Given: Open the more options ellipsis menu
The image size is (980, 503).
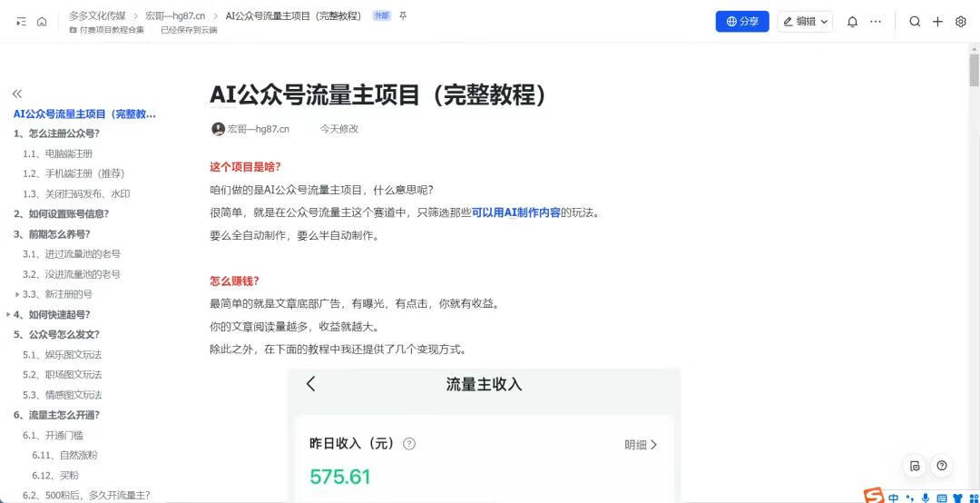Looking at the screenshot, I should click(x=876, y=22).
